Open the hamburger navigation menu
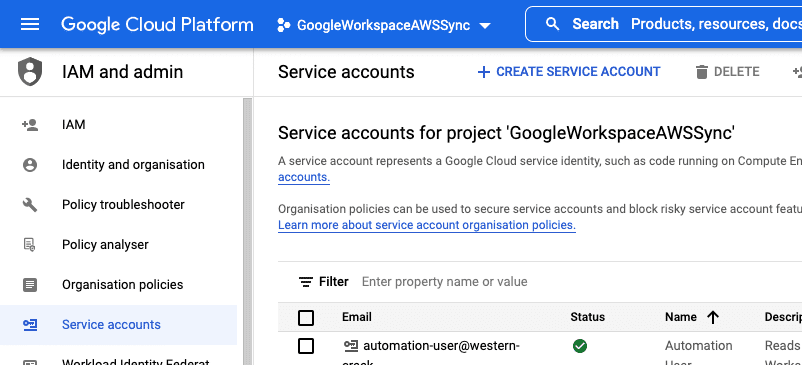Viewport: 802px width, 365px height. (30, 24)
